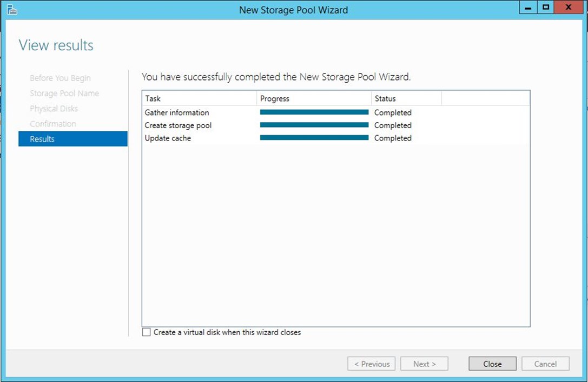The width and height of the screenshot is (588, 382).
Task: Click the Cancel button
Action: tap(545, 364)
